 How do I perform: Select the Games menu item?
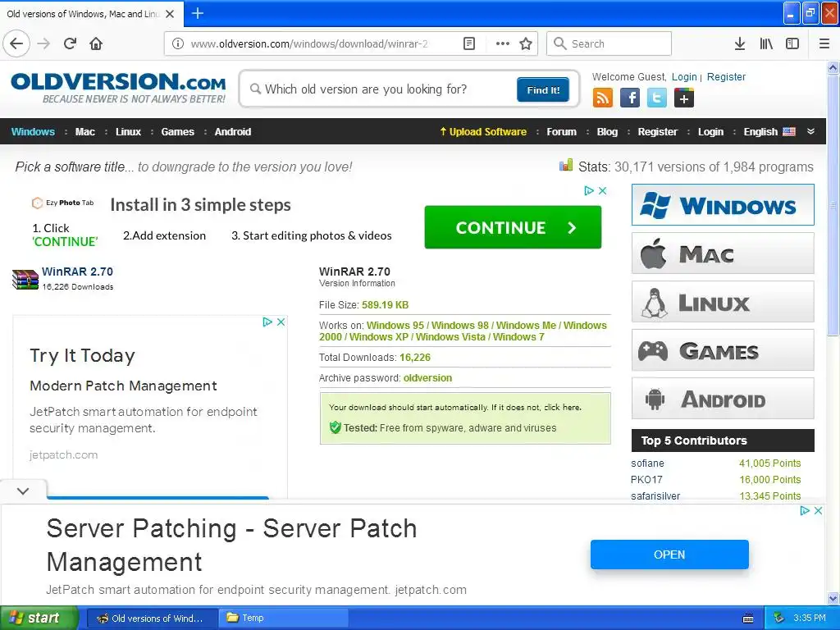click(x=177, y=132)
